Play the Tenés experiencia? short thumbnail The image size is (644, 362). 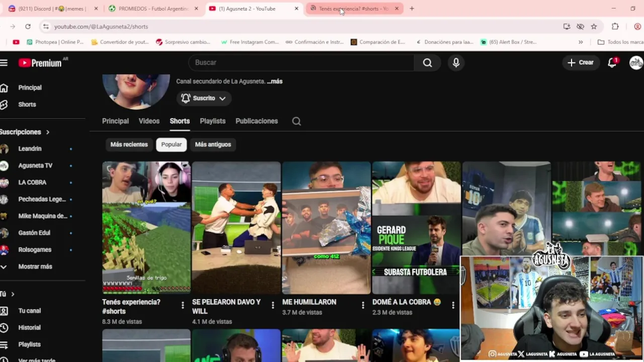click(x=146, y=227)
